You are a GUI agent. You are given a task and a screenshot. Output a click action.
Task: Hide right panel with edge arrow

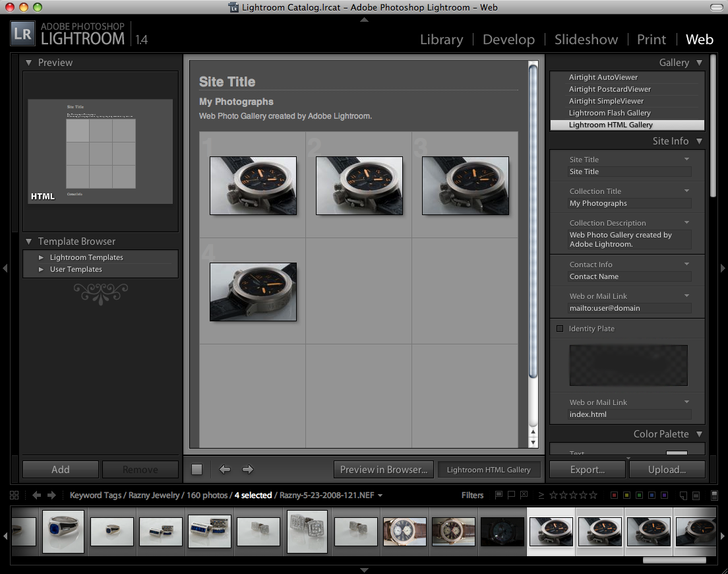tap(723, 268)
